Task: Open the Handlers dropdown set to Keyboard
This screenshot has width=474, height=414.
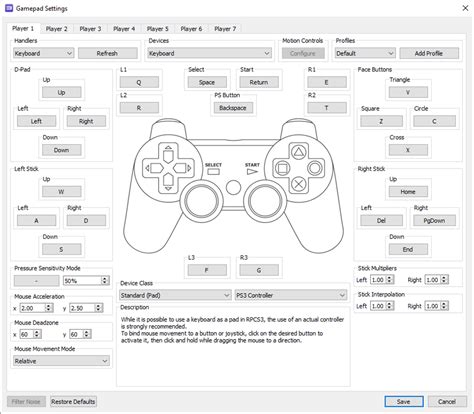Action: [43, 53]
